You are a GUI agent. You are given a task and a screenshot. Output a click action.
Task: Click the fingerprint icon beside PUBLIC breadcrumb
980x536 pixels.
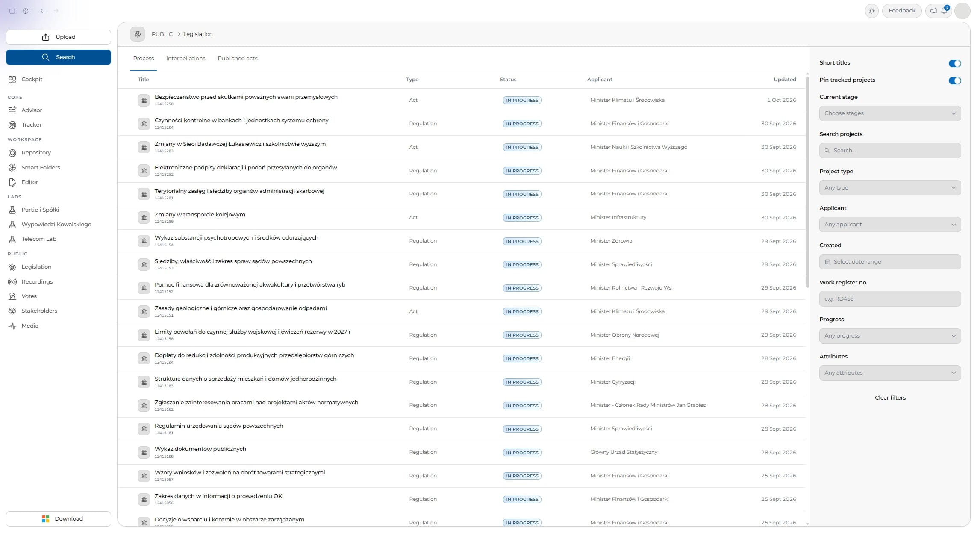[138, 34]
